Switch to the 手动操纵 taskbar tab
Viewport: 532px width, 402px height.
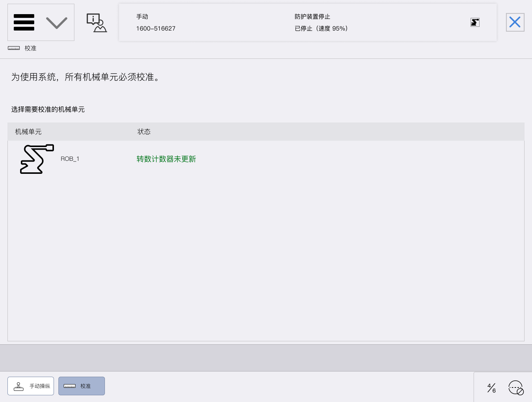pyautogui.click(x=31, y=386)
